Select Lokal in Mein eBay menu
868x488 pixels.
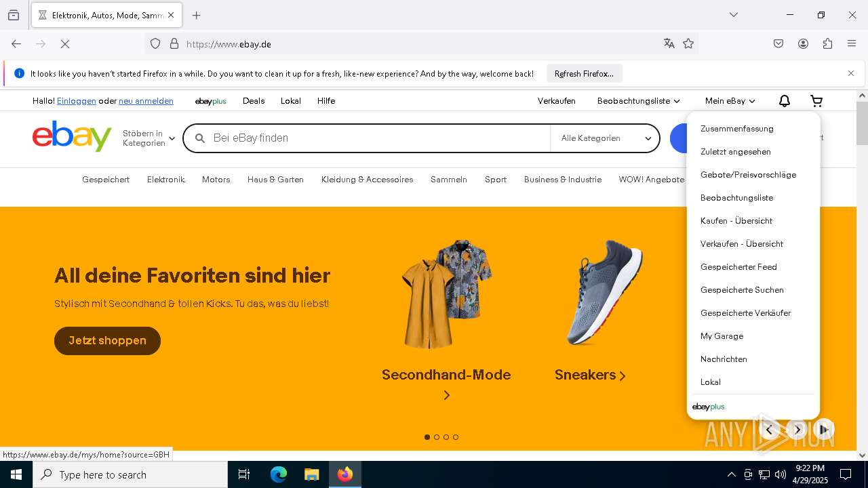(x=711, y=382)
